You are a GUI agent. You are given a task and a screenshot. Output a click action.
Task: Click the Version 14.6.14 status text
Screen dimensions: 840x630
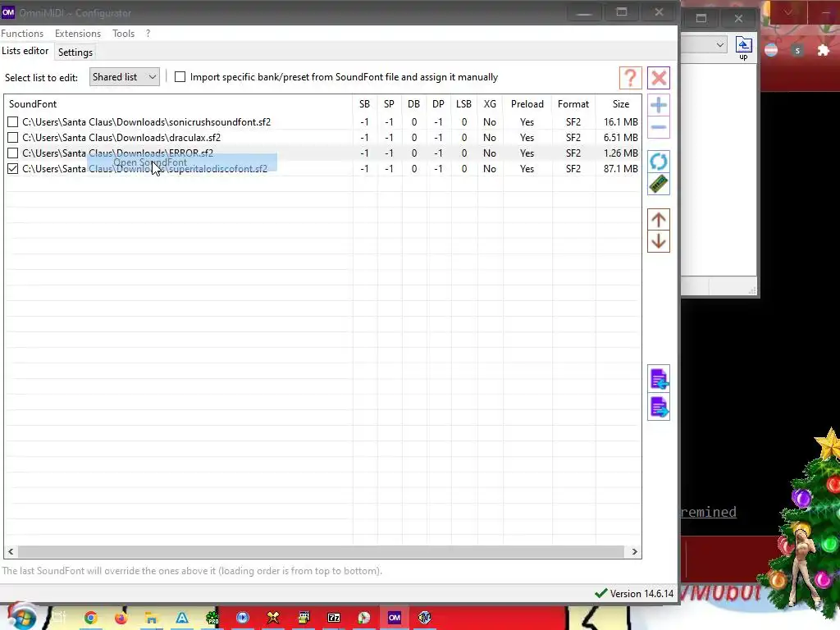(x=641, y=594)
